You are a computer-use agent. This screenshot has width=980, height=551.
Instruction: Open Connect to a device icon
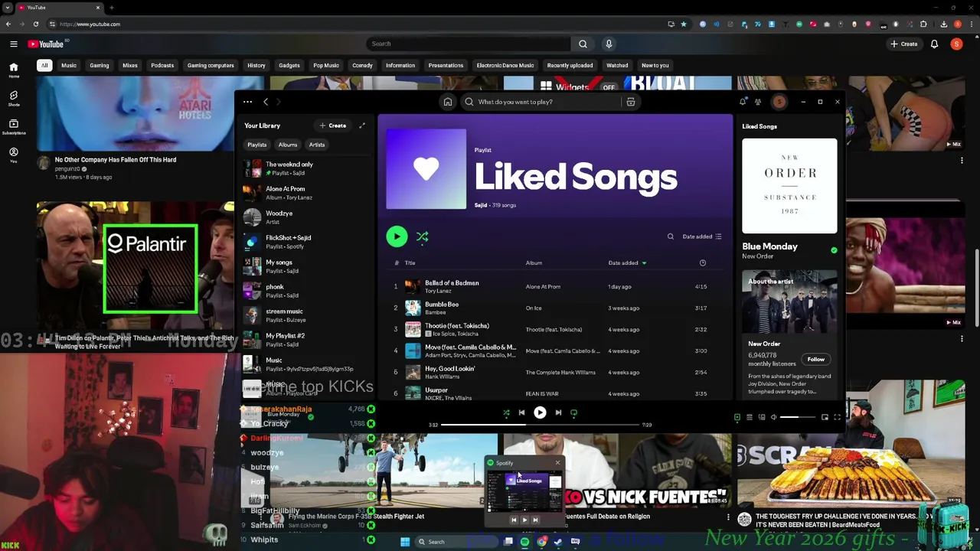pos(762,417)
